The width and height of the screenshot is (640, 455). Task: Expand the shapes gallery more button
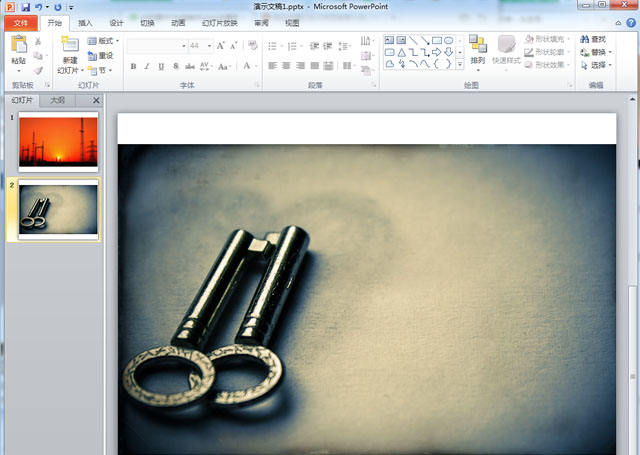click(x=460, y=64)
